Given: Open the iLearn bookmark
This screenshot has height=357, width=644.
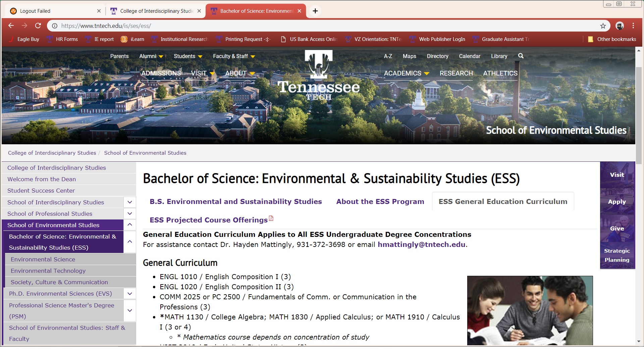Looking at the screenshot, I should tap(132, 39).
